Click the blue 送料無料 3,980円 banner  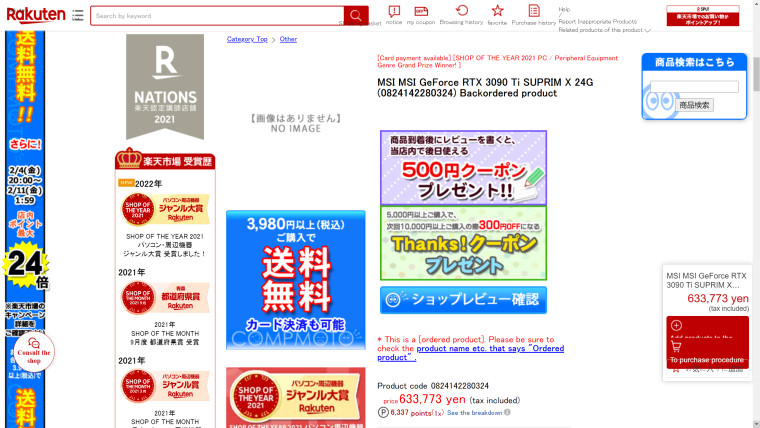[x=296, y=280]
